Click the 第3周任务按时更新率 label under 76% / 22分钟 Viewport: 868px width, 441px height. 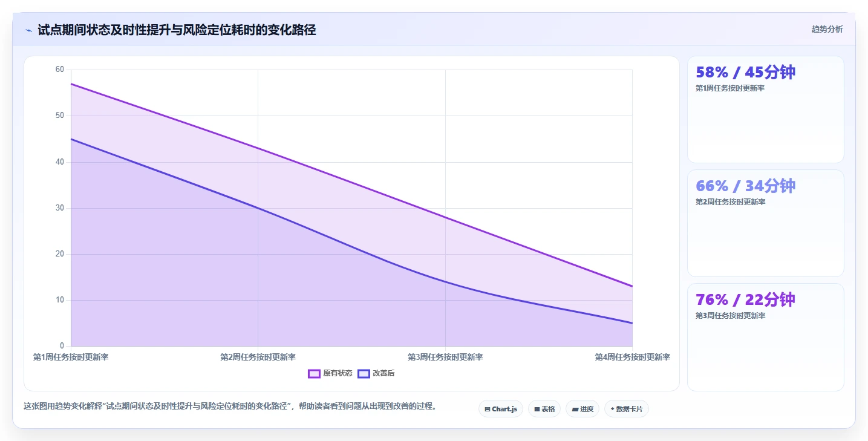click(x=730, y=316)
